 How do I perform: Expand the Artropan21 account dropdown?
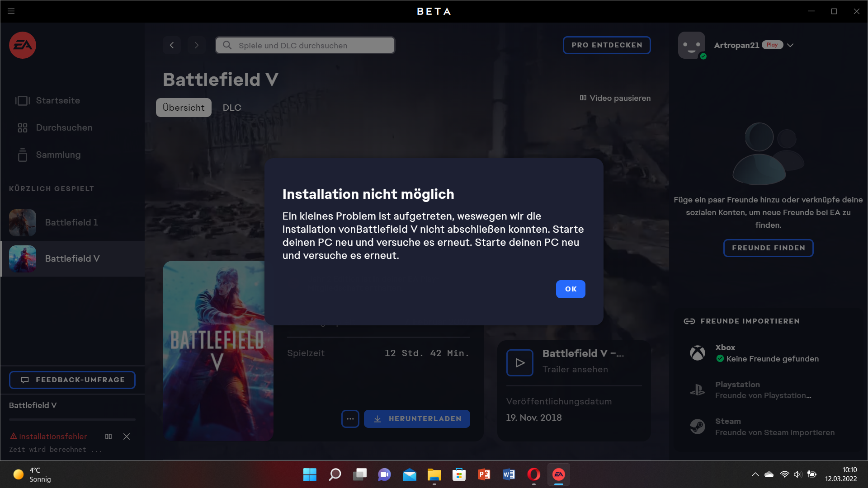point(790,45)
